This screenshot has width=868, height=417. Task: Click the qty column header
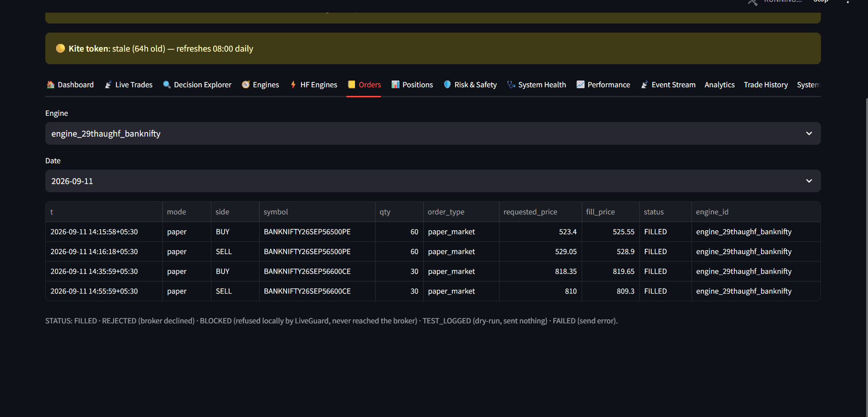click(x=399, y=212)
